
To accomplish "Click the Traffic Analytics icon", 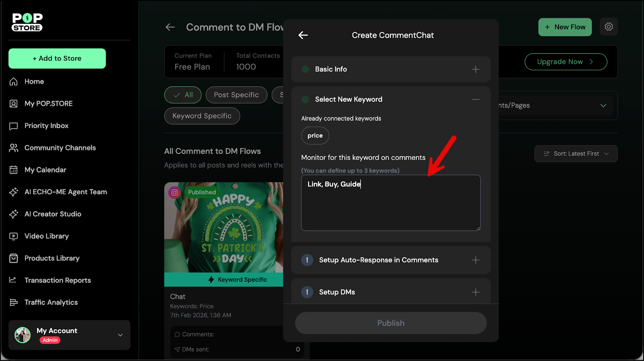I will tap(14, 303).
